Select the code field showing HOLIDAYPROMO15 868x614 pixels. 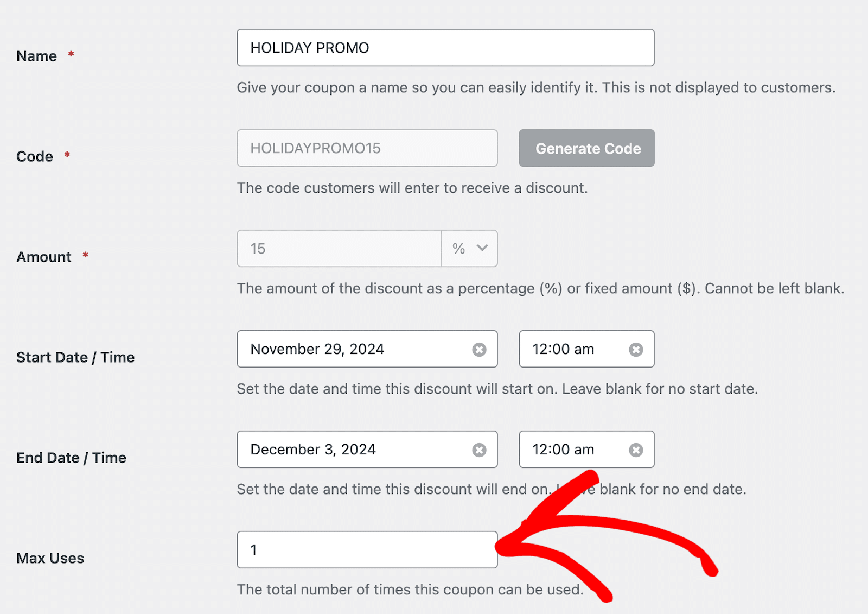pyautogui.click(x=367, y=148)
